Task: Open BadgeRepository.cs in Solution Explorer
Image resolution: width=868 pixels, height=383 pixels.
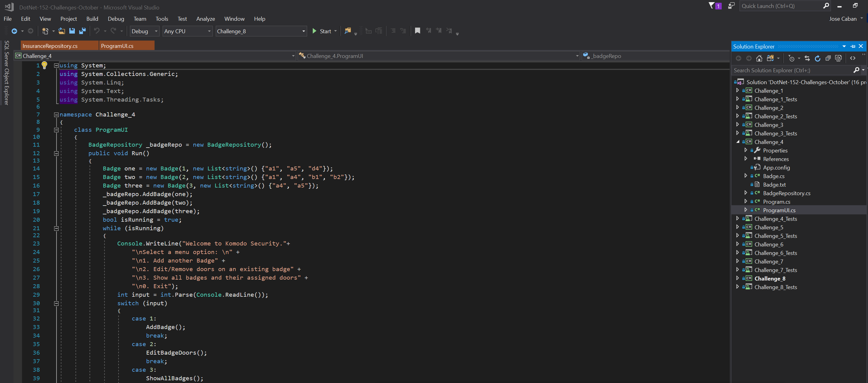Action: tap(786, 193)
